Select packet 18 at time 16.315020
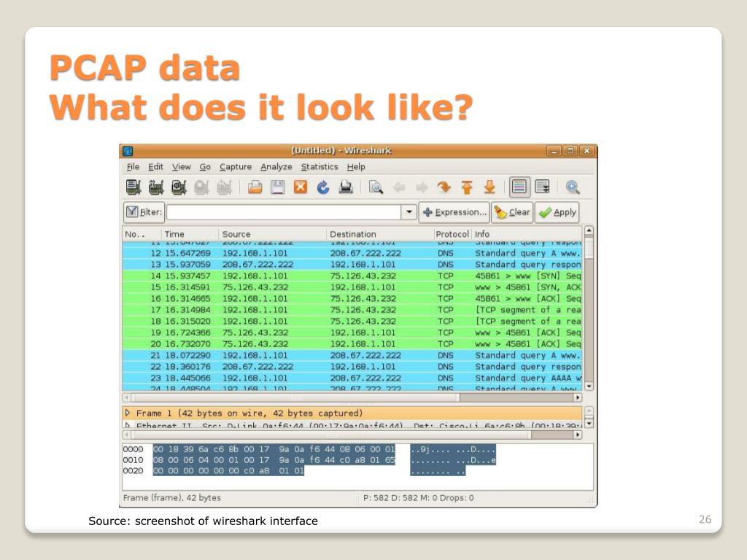Screen dimensions: 747x560 point(352,322)
